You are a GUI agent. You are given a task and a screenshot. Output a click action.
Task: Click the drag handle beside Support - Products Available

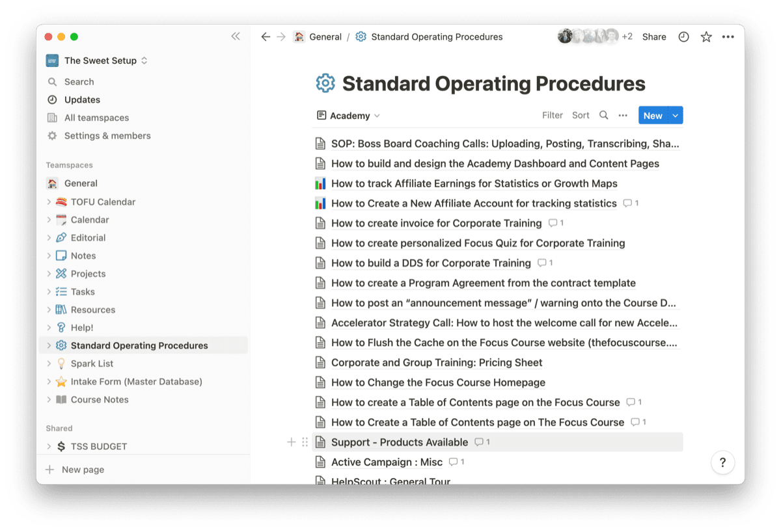coord(305,442)
